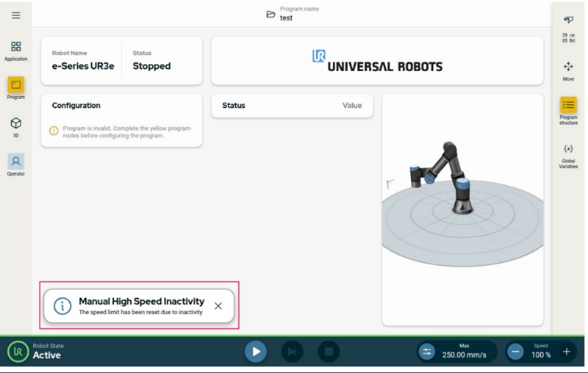Select the Operator screen

16,164
